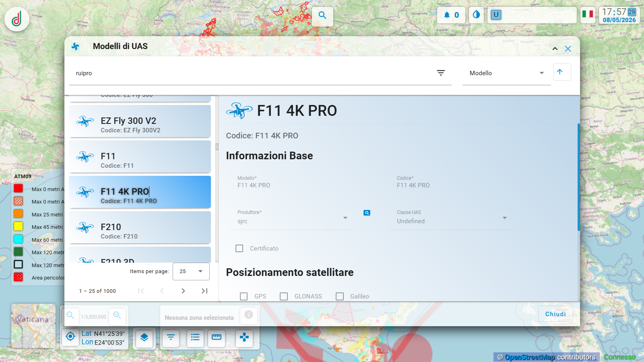Click the orange Max 25 metri legend swatch
The height and width of the screenshot is (362, 644).
point(19,214)
